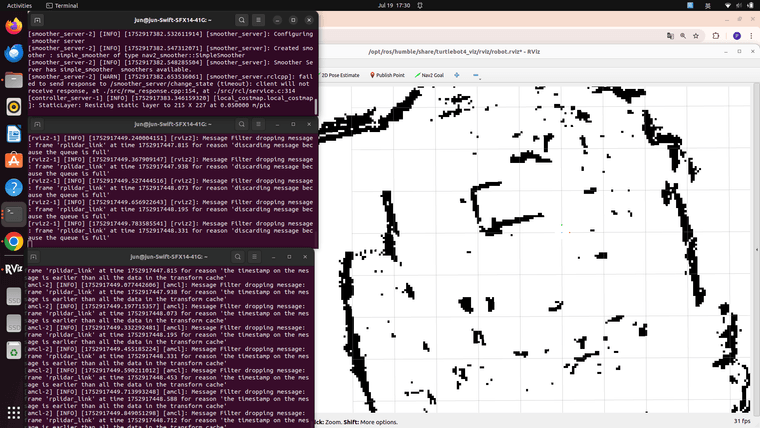Search in the middle rviz2 log terminal
760x428 pixels.
pos(241,125)
